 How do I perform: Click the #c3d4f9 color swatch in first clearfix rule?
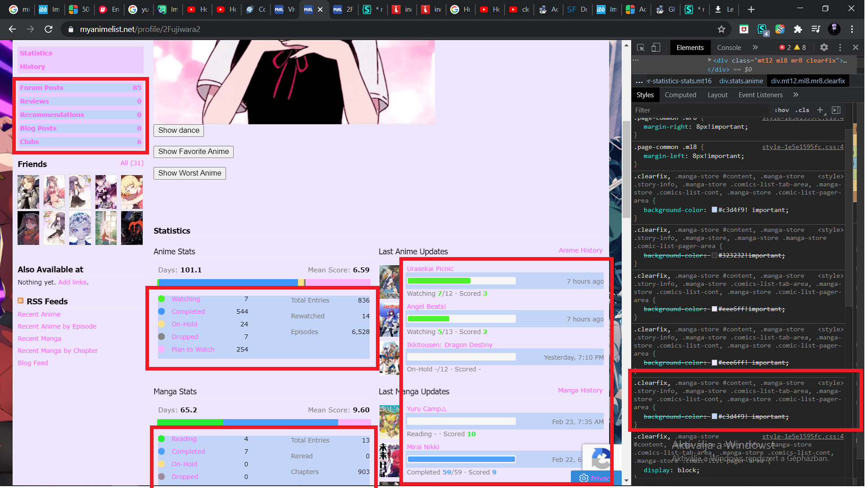(x=714, y=210)
